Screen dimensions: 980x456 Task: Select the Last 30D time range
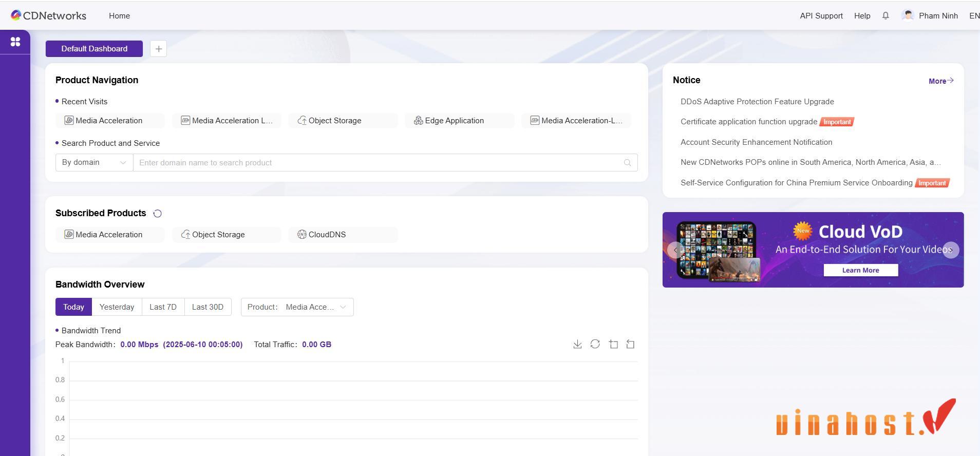pyautogui.click(x=208, y=307)
